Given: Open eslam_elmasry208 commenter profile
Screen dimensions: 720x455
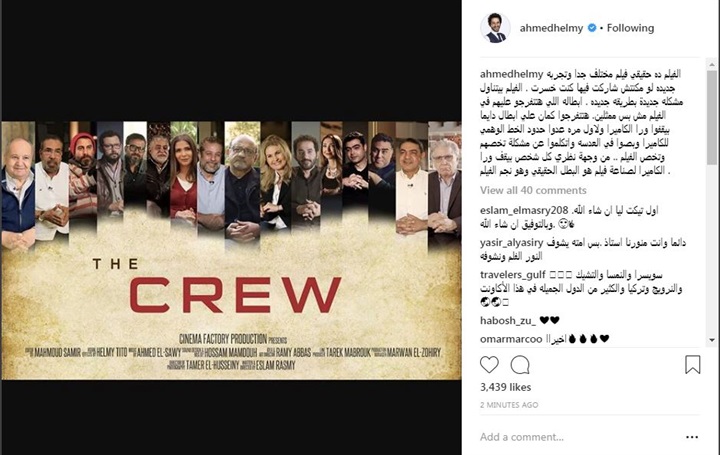Looking at the screenshot, I should [x=524, y=210].
